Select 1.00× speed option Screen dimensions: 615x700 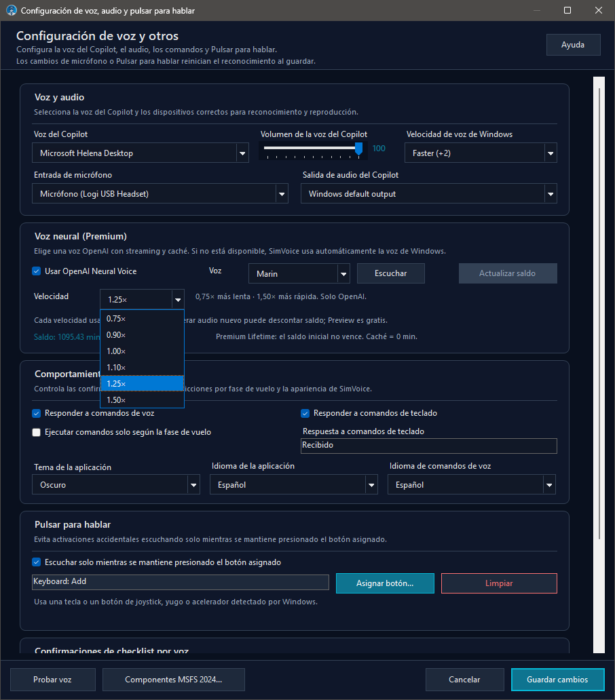(142, 351)
